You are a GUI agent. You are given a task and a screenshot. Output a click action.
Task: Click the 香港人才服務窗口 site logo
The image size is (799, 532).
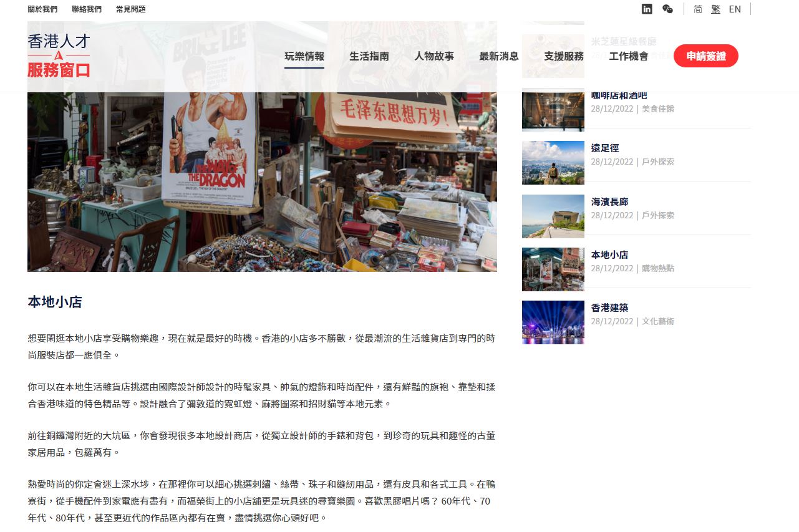click(x=59, y=56)
